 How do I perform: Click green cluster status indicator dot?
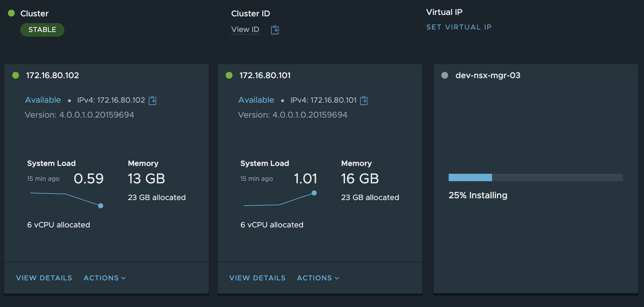click(11, 13)
